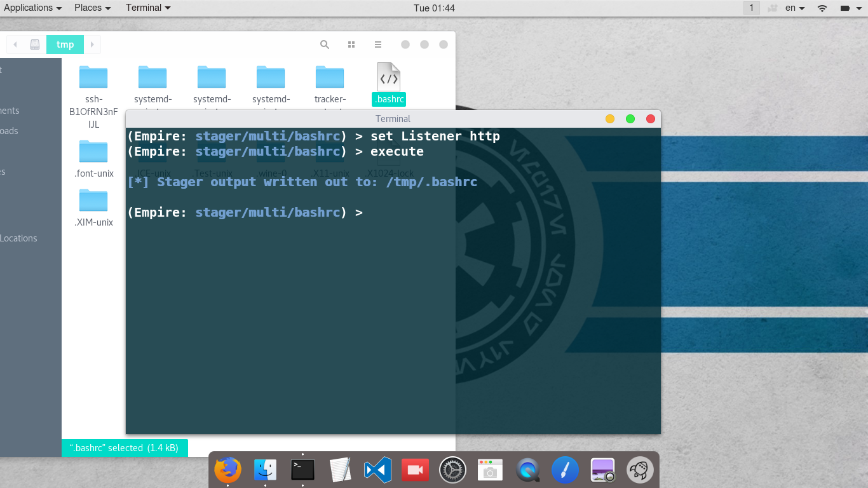Select the .XIM-unix folder
The height and width of the screenshot is (488, 868).
93,208
